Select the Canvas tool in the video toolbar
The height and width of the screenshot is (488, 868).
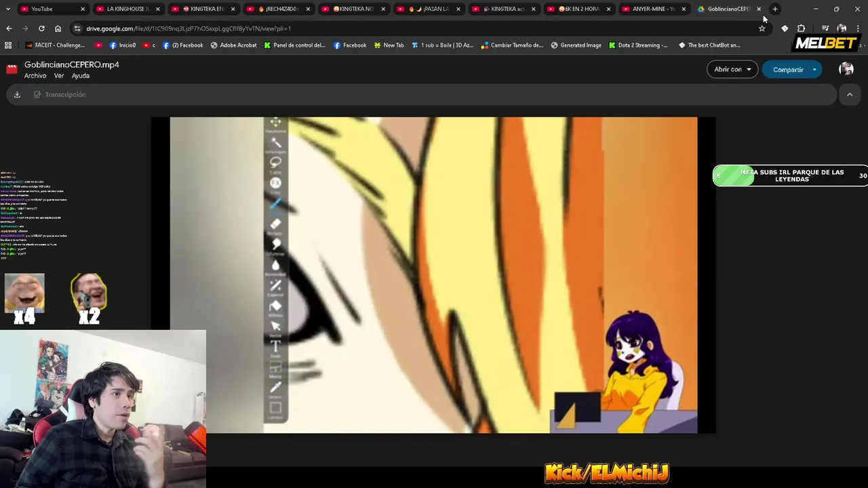pos(275,409)
